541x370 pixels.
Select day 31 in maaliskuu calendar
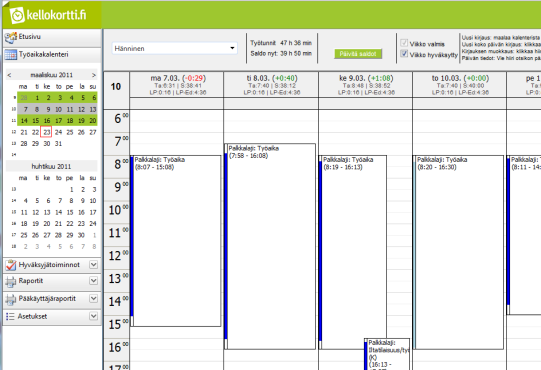58,144
